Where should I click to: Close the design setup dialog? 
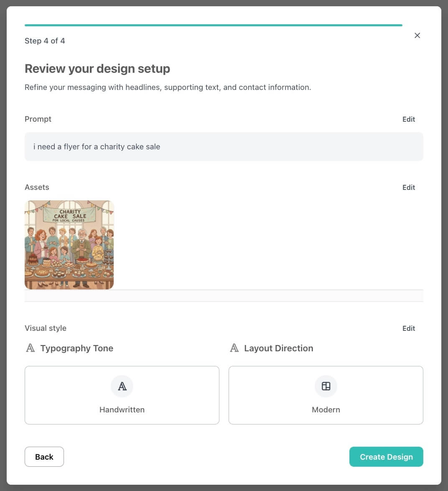coord(417,36)
